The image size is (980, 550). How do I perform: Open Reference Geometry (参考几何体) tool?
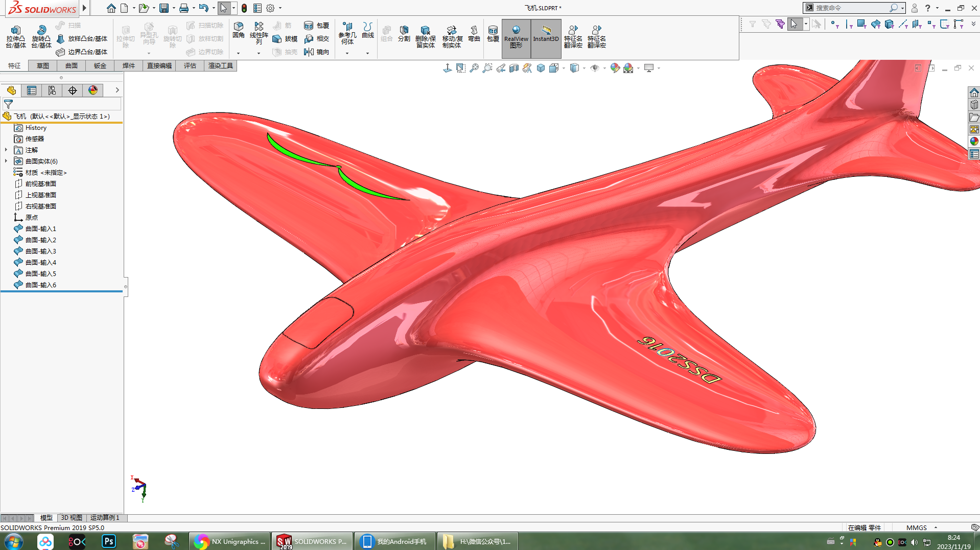(347, 33)
